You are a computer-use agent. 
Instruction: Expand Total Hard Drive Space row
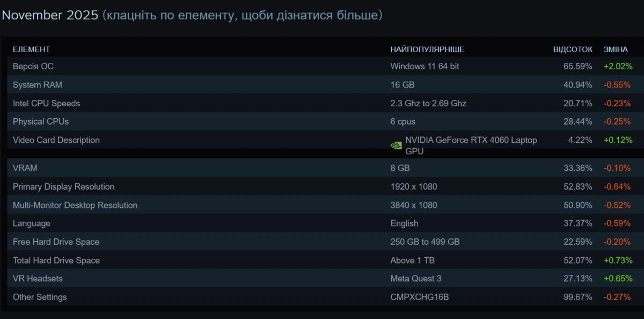56,260
